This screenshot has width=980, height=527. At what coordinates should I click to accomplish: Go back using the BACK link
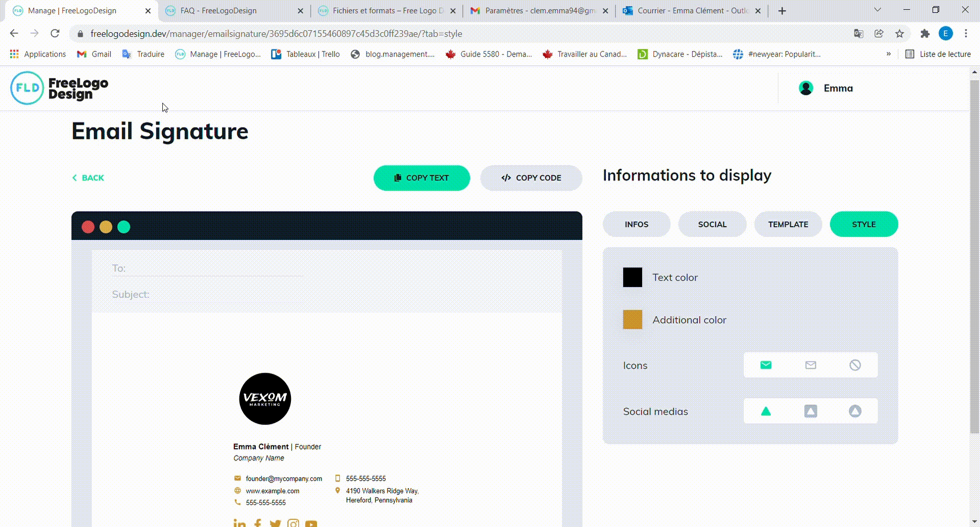[88, 178]
